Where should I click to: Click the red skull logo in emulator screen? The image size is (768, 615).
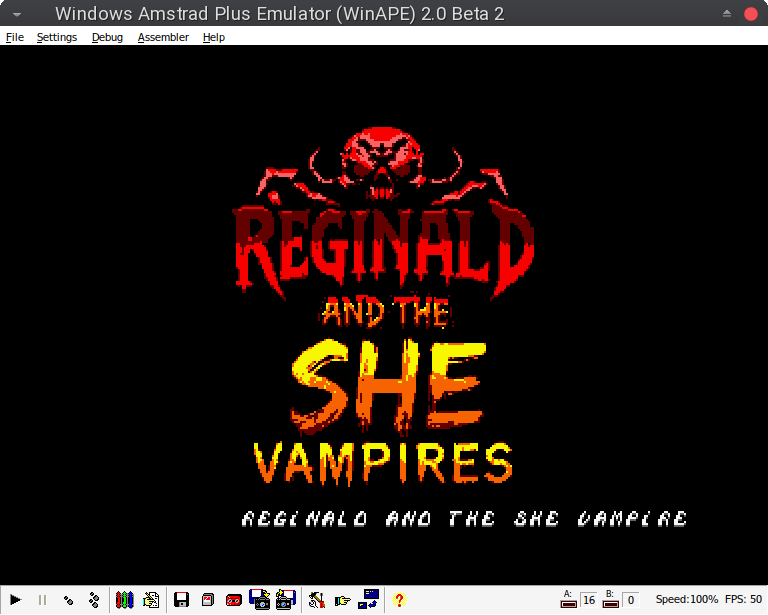pyautogui.click(x=382, y=164)
